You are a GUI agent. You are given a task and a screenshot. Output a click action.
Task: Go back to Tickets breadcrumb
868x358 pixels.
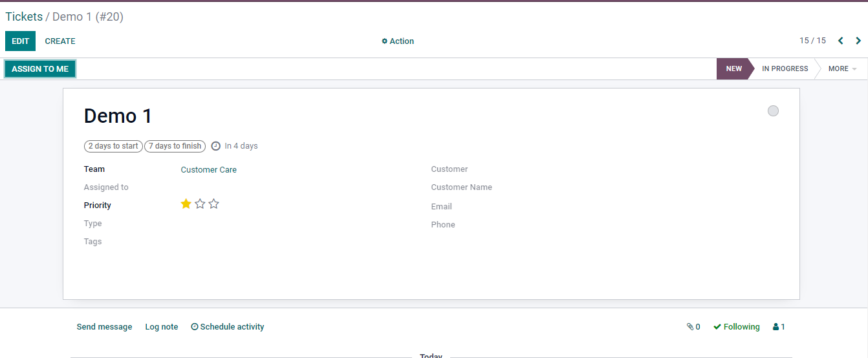(x=24, y=17)
